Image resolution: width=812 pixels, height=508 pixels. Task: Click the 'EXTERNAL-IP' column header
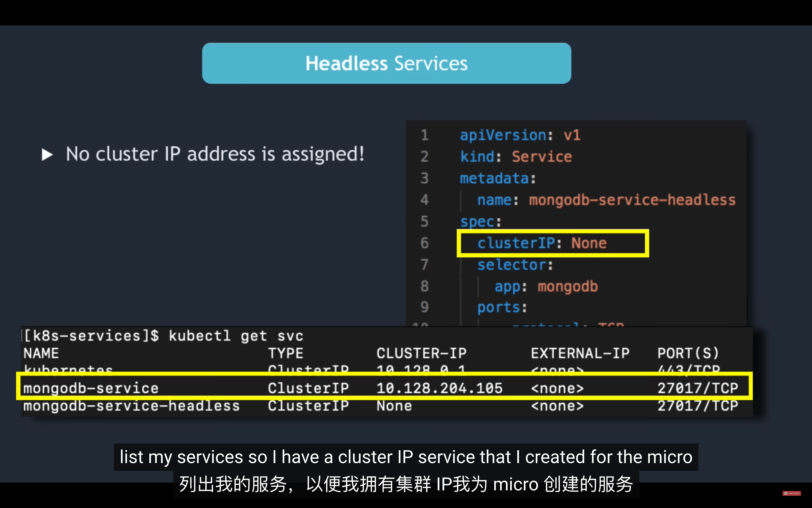(x=580, y=353)
